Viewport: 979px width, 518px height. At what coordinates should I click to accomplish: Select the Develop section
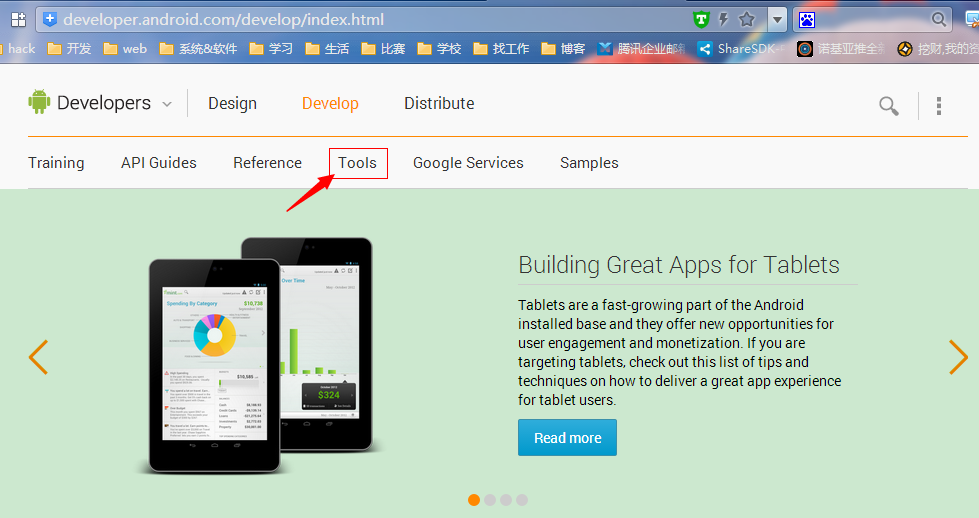(x=330, y=104)
